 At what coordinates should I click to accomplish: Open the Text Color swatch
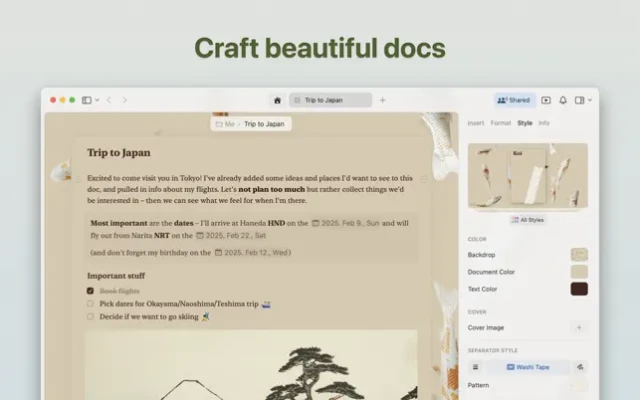tap(578, 289)
